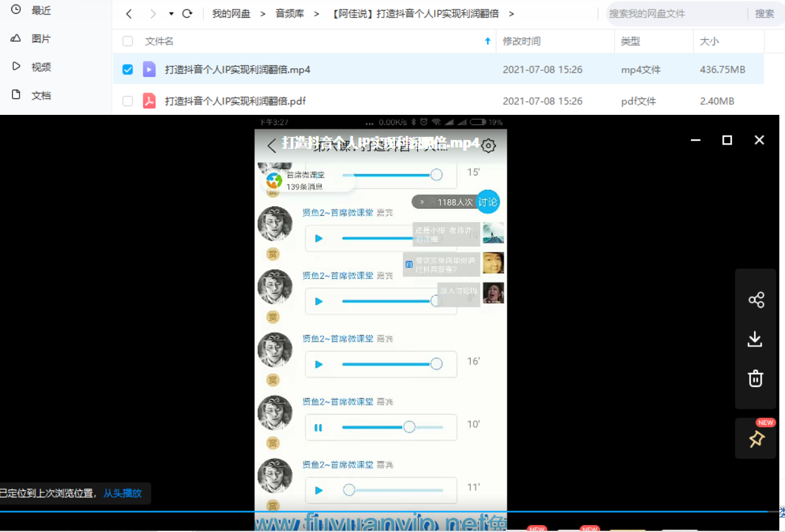Image resolution: width=785 pixels, height=532 pixels.
Task: Uncheck the 打造抖音个人IP实现利润翻倍.mp4 checkbox
Action: point(127,69)
